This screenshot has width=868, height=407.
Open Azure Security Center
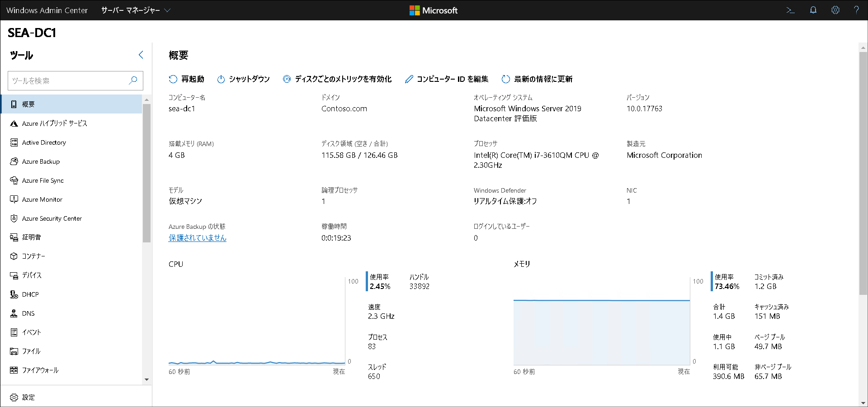(x=52, y=218)
